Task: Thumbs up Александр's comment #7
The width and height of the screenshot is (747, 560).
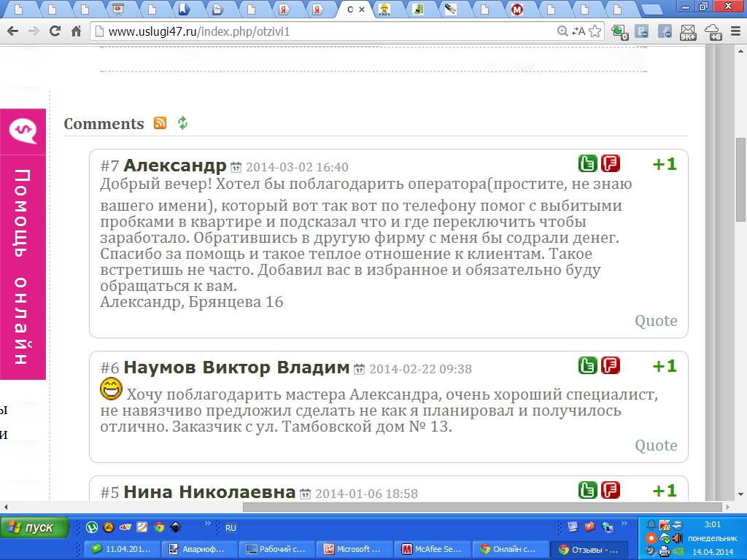Action: tap(587, 163)
